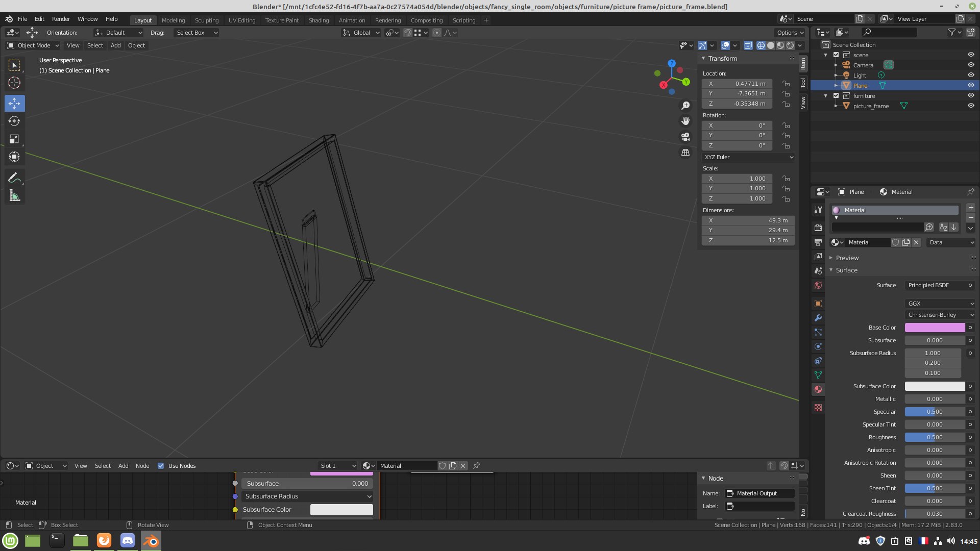
Task: Open the Render menu
Action: [x=61, y=19]
